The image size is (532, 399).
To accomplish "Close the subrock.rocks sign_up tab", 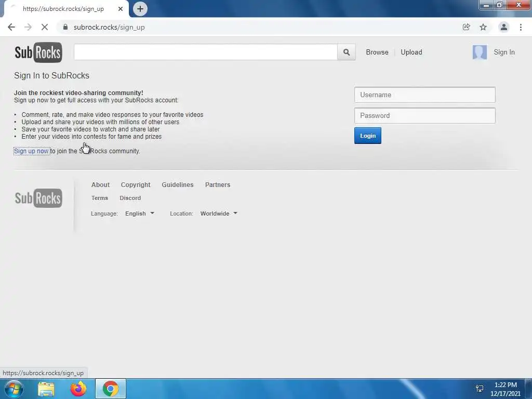I will tap(121, 9).
